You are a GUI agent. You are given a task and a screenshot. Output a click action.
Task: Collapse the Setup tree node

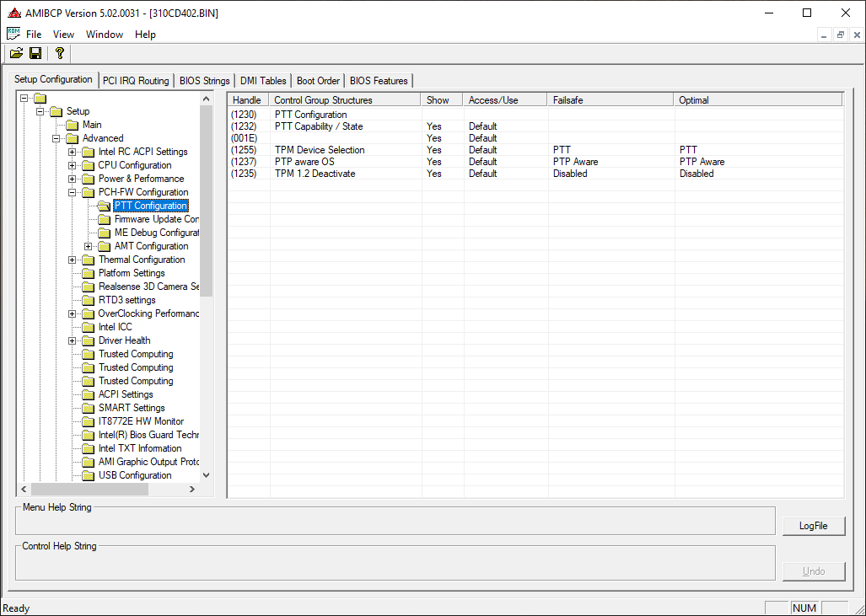coord(40,111)
